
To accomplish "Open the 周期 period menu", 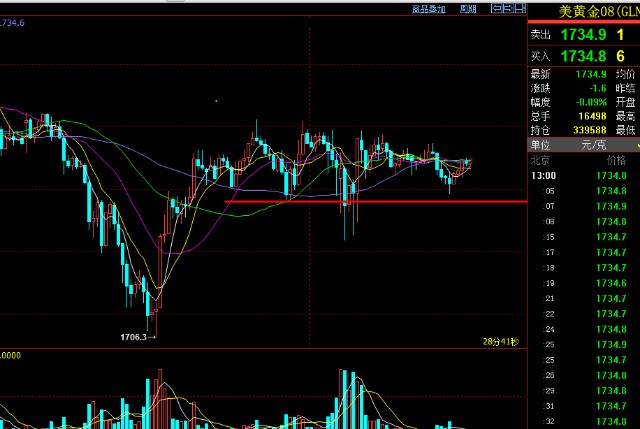I will [468, 8].
